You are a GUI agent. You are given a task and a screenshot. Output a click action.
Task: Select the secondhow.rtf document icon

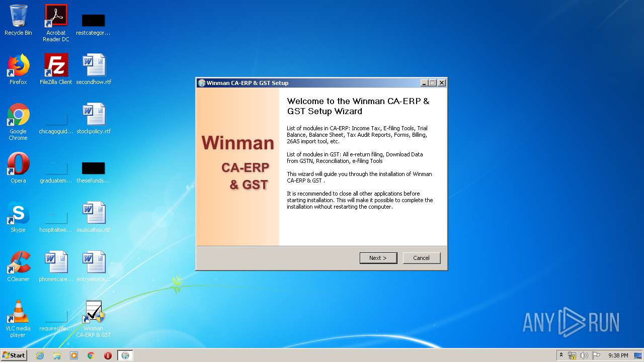(x=94, y=69)
